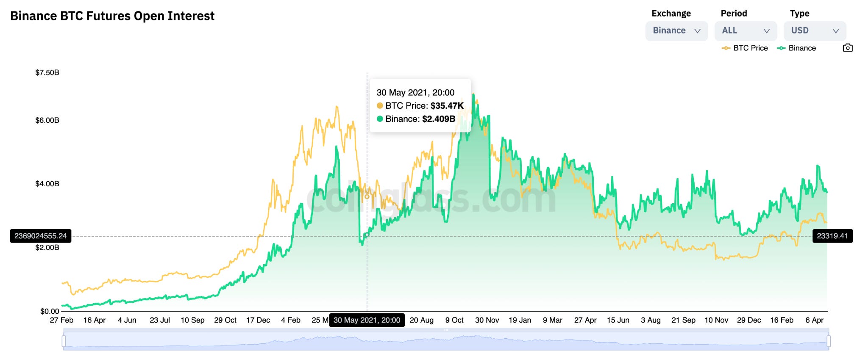Open the Period dropdown showing ALL

[746, 31]
